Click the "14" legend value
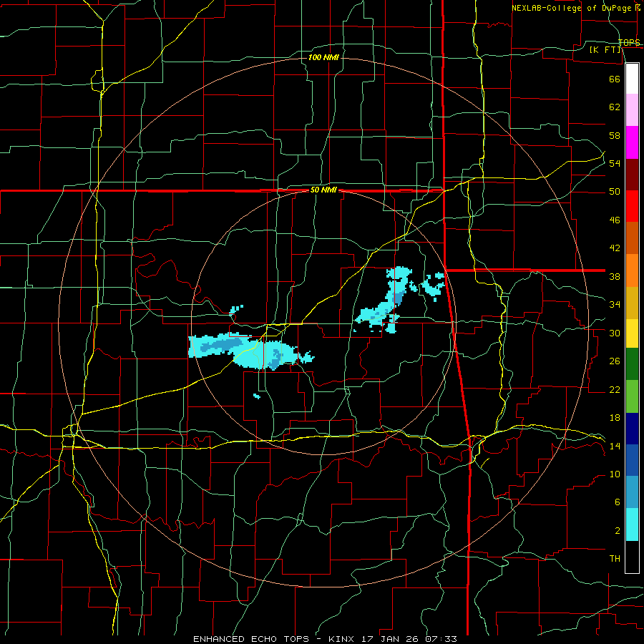 tap(615, 446)
